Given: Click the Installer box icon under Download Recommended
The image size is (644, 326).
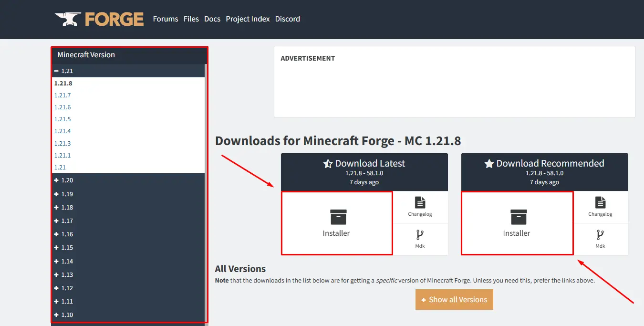Looking at the screenshot, I should [x=519, y=217].
